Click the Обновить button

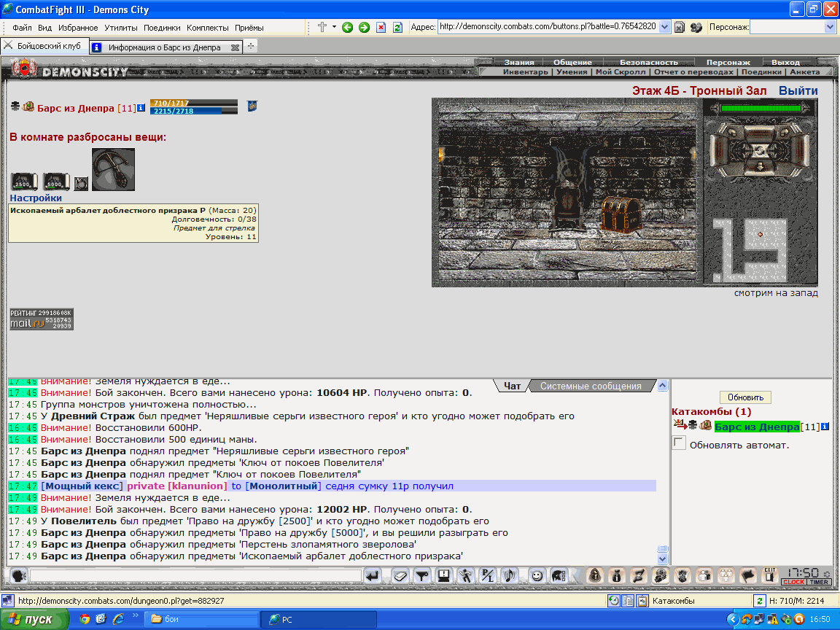click(x=745, y=397)
